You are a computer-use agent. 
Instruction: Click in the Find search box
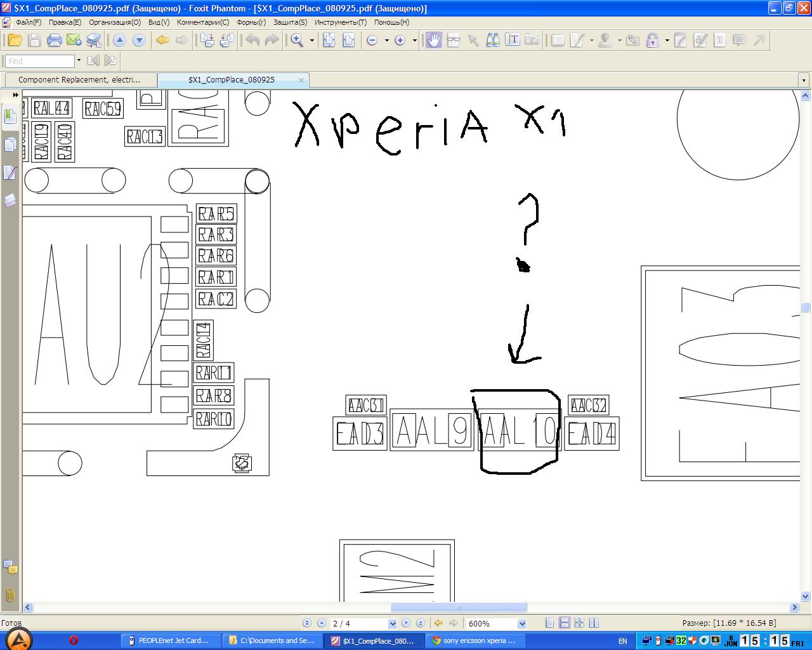point(39,61)
